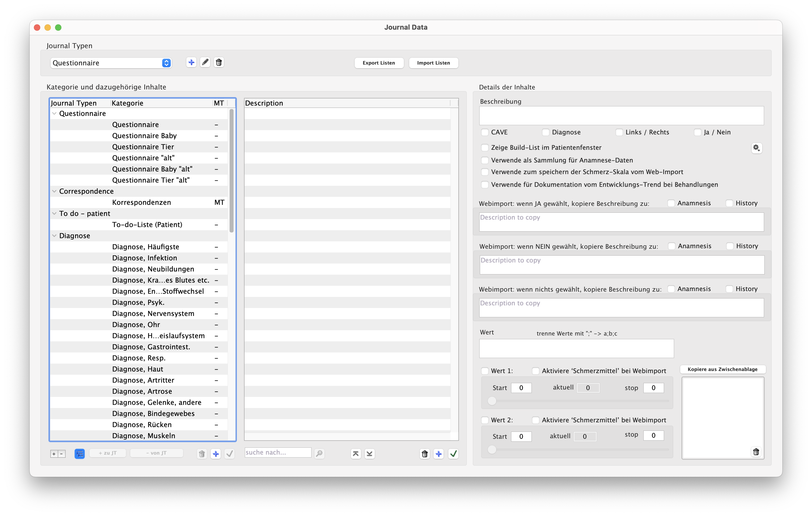Collapse the Correspondence tree group
Image resolution: width=812 pixels, height=516 pixels.
pos(54,191)
